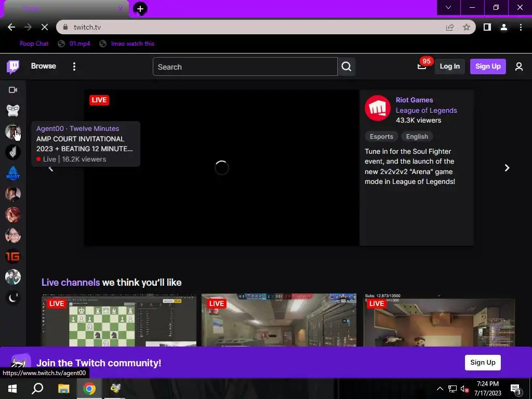Open the black-and-white blade logo channel
532x399 pixels.
click(13, 152)
